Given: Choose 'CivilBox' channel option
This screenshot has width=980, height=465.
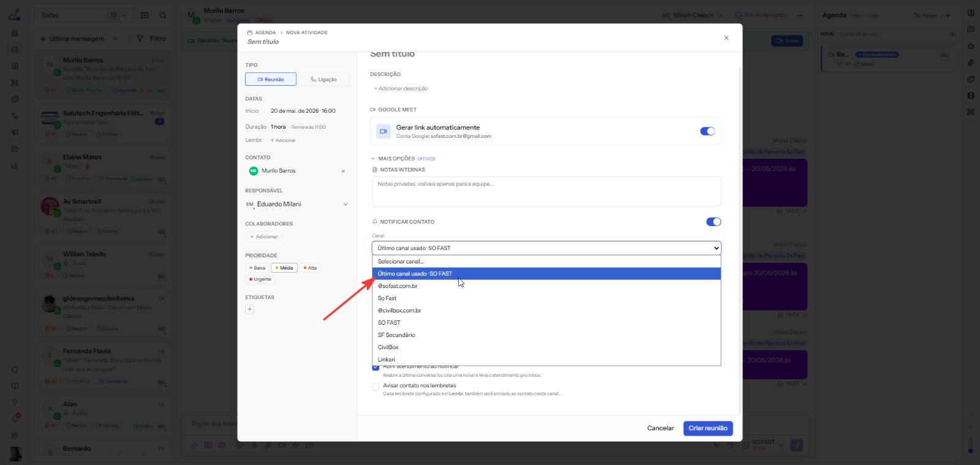Looking at the screenshot, I should click(x=546, y=347).
